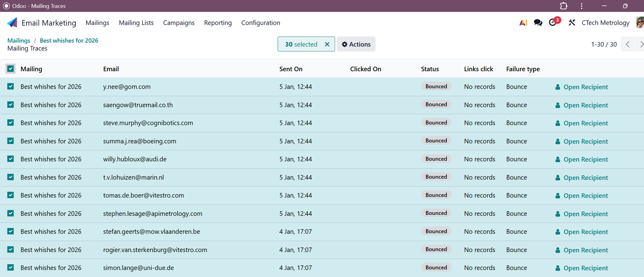Open the AI assistant icon
The width and height of the screenshot is (644, 277).
point(523,22)
